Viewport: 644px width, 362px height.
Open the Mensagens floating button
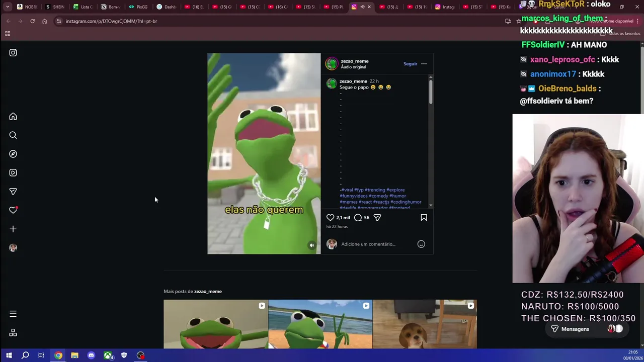(587, 329)
